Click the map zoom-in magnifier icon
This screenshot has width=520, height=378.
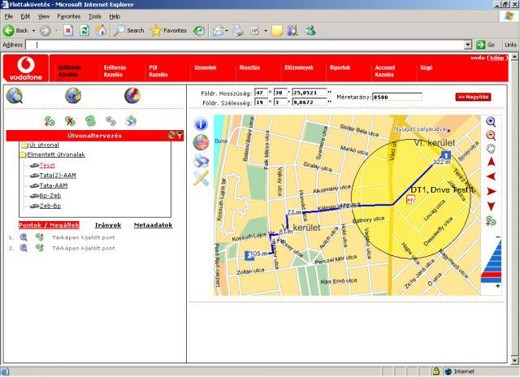tap(490, 122)
